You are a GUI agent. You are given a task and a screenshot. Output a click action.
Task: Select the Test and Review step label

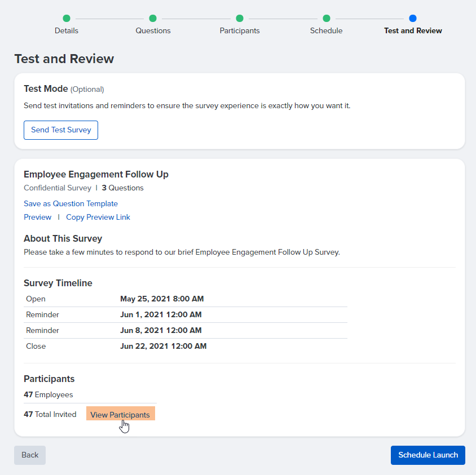(x=413, y=30)
